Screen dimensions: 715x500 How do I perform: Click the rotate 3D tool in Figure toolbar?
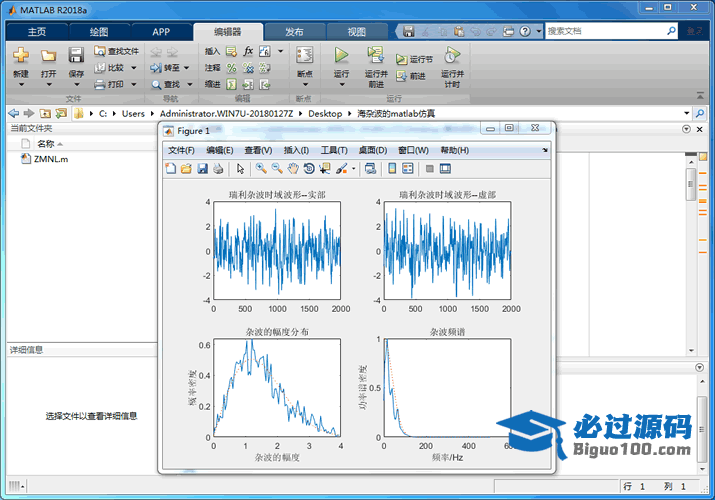pyautogui.click(x=309, y=169)
